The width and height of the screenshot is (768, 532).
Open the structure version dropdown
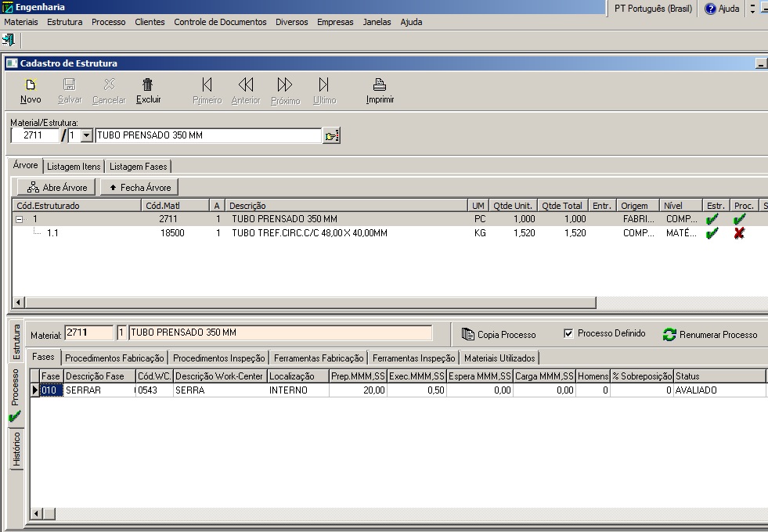(x=86, y=136)
